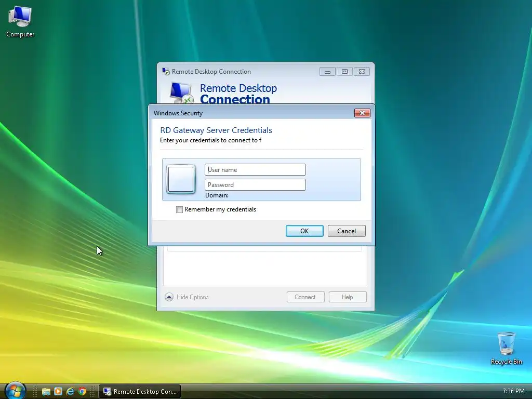
Task: Open the Computer desktop icon
Action: click(20, 22)
